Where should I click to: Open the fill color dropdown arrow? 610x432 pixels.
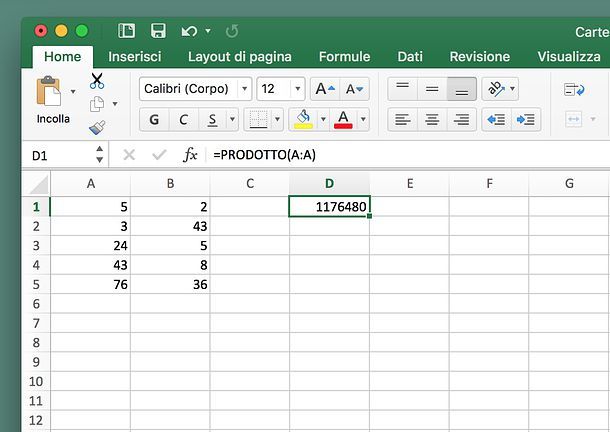pyautogui.click(x=323, y=119)
